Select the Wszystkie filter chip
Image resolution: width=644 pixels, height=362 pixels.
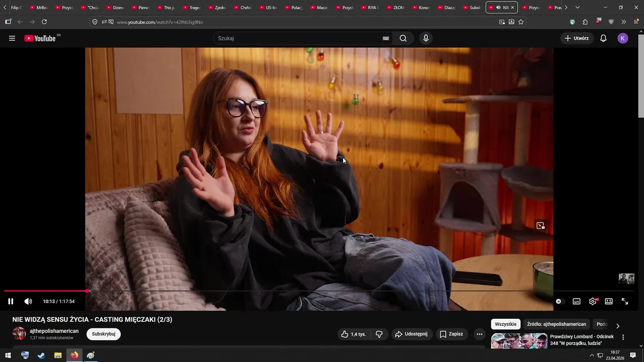tap(506, 324)
